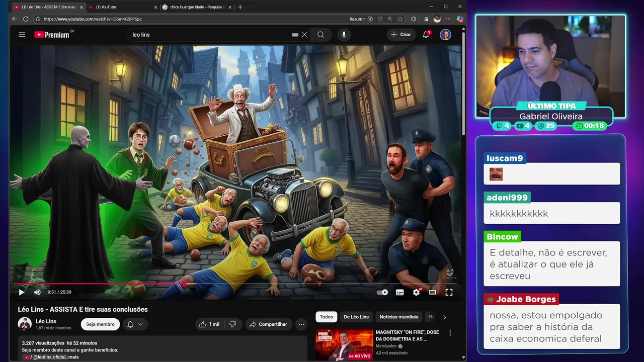Click the magnifier search button
Screen dimensions: 644x362
pyautogui.click(x=320, y=35)
